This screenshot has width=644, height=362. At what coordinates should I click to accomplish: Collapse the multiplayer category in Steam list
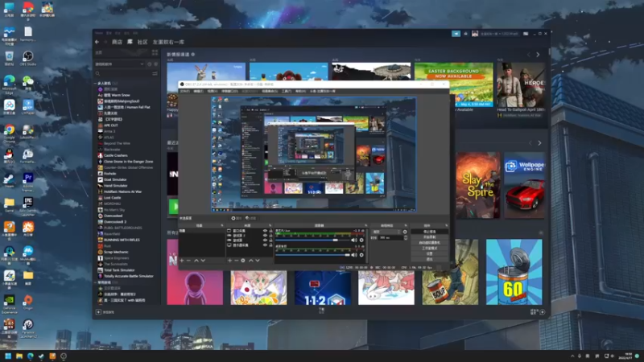(95, 84)
